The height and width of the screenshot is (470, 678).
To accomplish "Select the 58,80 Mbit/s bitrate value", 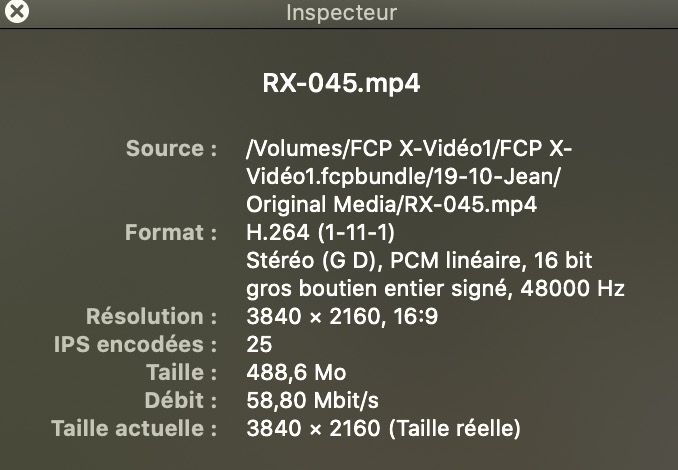I will pyautogui.click(x=312, y=400).
